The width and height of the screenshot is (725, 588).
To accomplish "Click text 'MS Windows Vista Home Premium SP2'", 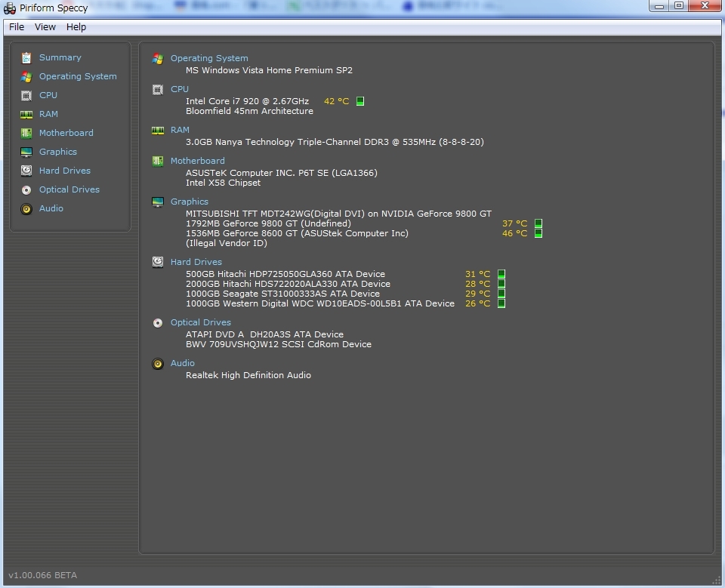I will coord(269,70).
